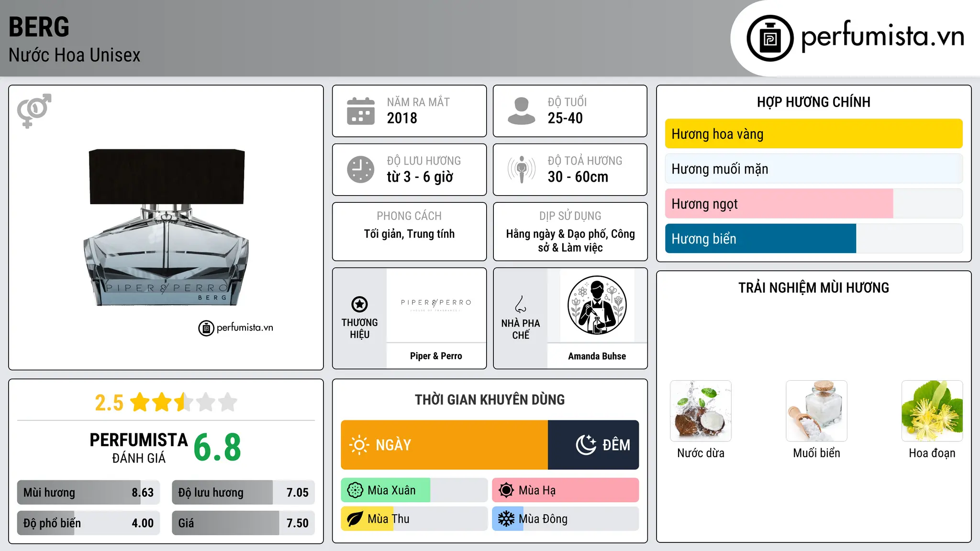Click the BERG title
980x551 pixels.
(39, 27)
